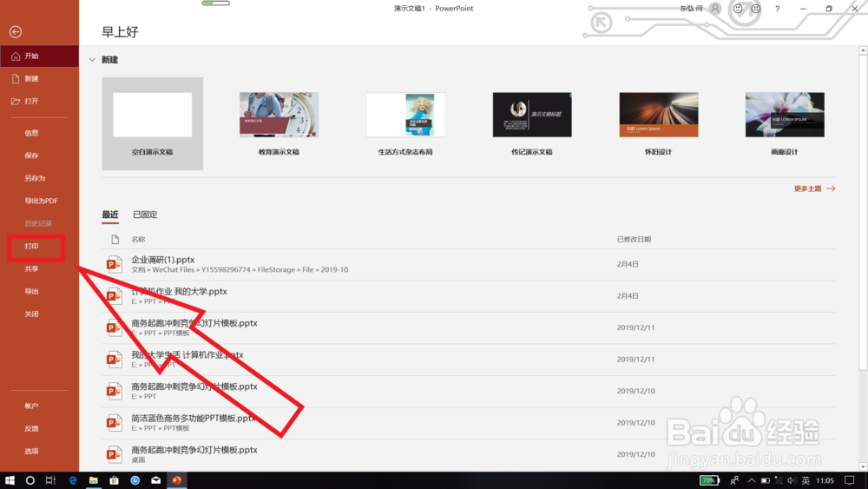The image size is (868, 489).
Task: Click the PowerPoint icon beside 企业调研(1).pptx
Action: (114, 265)
